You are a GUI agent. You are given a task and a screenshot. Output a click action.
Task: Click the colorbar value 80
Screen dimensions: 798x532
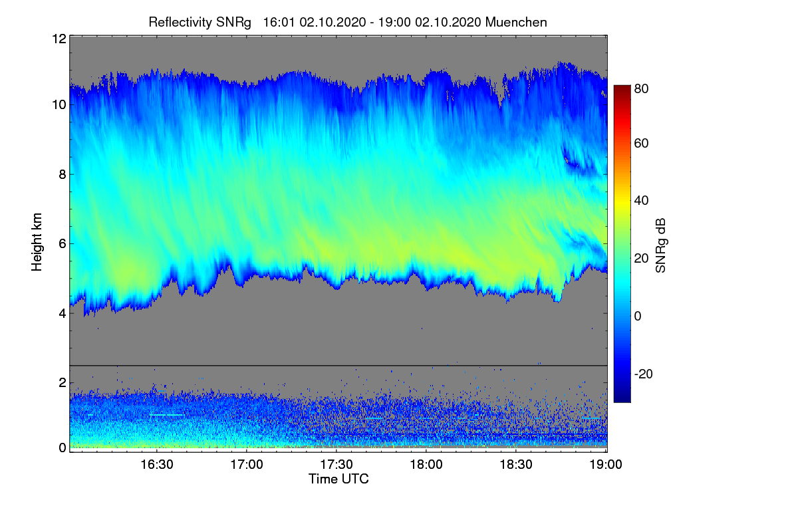[641, 88]
